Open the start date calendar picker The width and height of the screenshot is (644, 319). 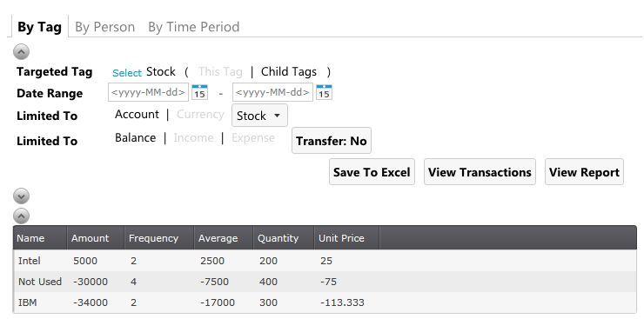point(199,92)
